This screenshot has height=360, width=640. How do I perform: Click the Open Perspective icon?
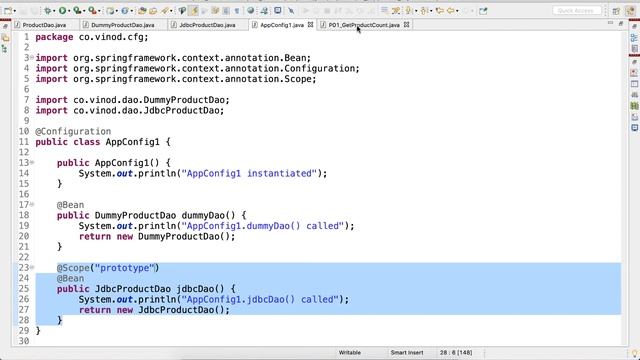pos(616,11)
